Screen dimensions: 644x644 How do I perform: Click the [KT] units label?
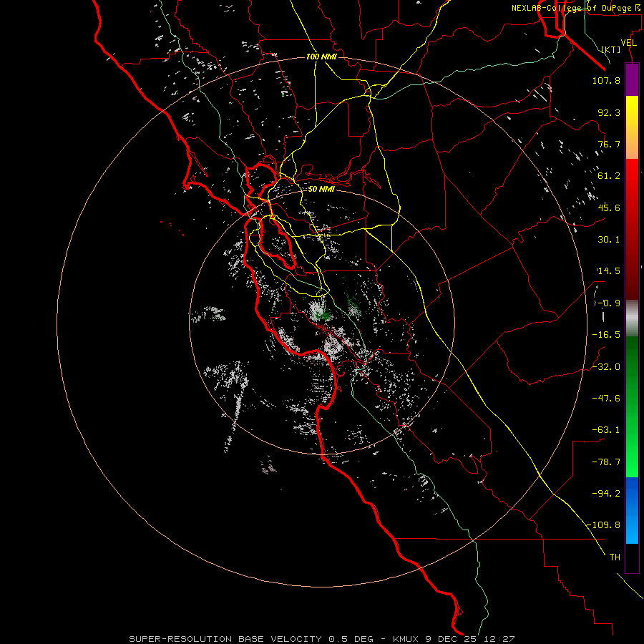point(611,49)
